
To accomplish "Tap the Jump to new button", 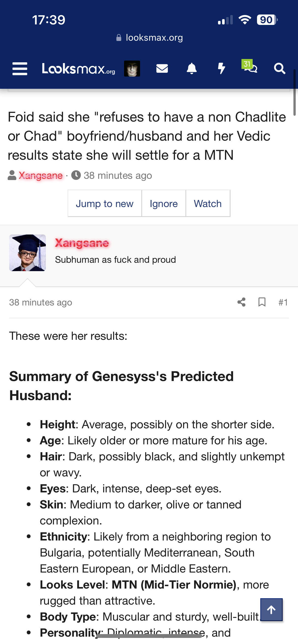I will tap(104, 203).
